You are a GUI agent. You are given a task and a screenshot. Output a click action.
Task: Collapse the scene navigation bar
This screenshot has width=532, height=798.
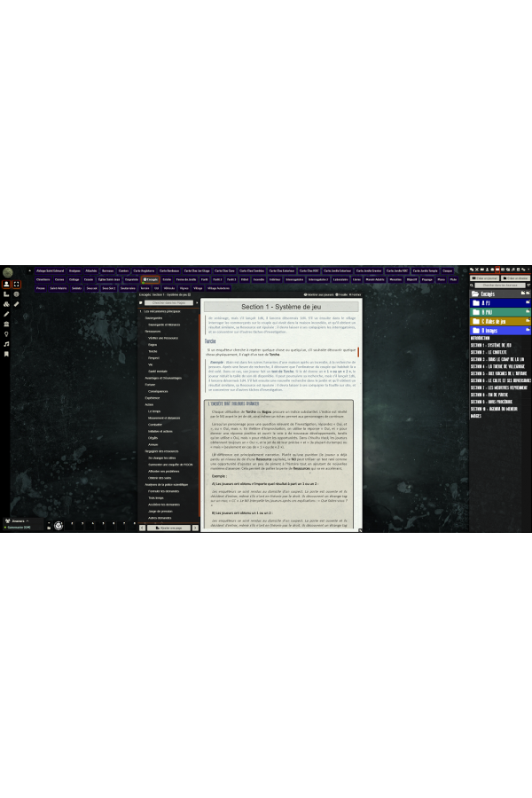(30, 270)
